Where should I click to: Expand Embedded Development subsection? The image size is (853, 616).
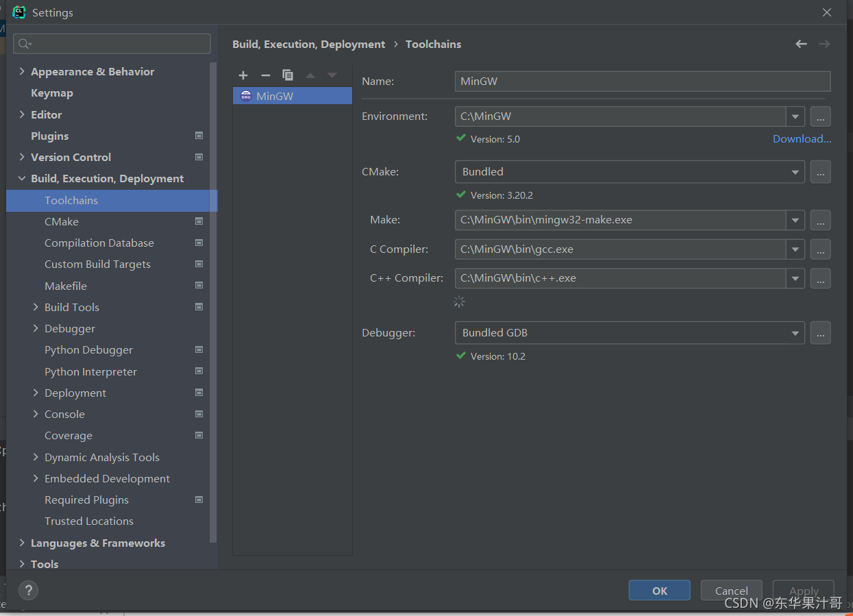point(36,478)
